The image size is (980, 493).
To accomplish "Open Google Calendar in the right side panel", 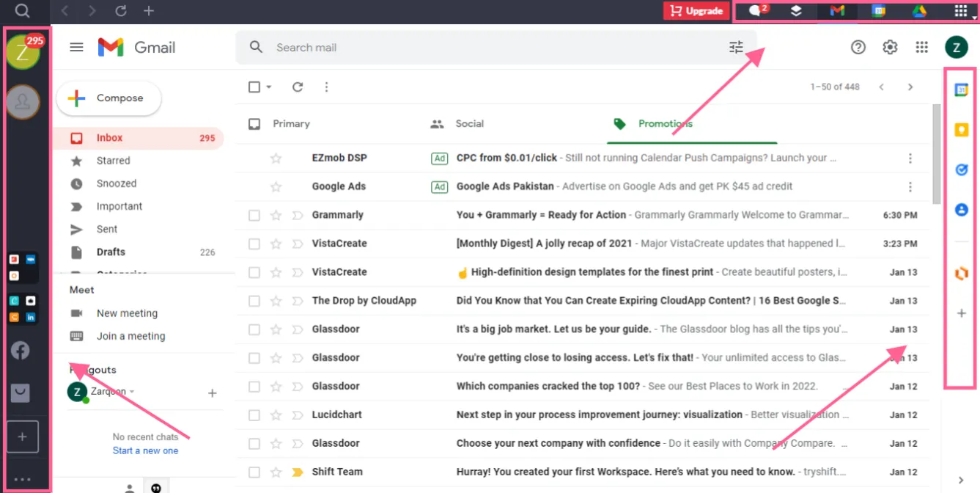I will tap(962, 90).
